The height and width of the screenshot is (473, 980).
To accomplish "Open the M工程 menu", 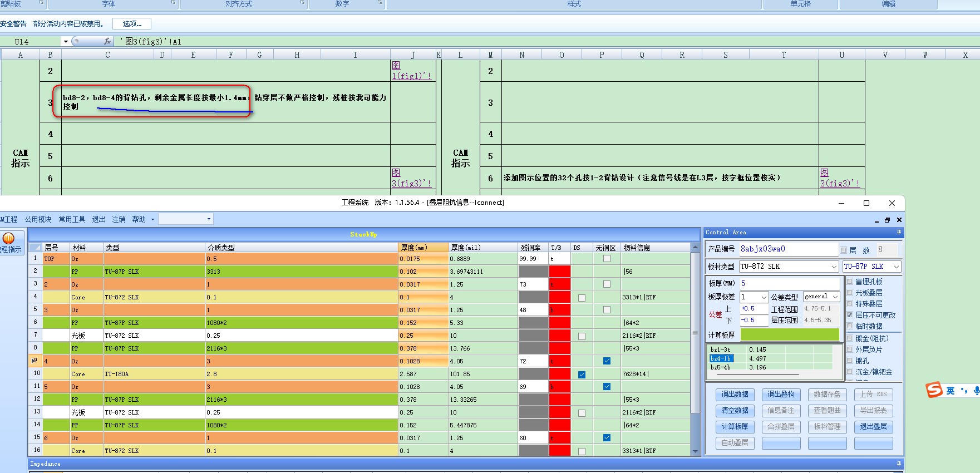I will click(x=9, y=219).
